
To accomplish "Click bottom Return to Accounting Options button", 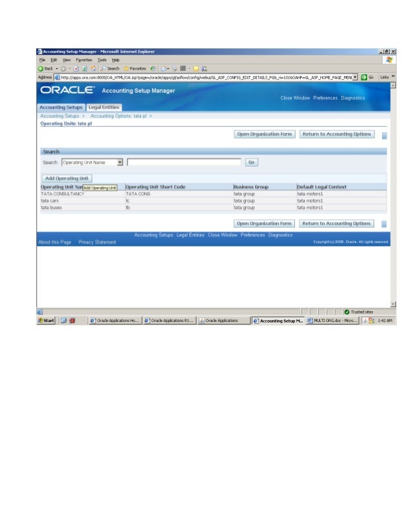I will 336,223.
